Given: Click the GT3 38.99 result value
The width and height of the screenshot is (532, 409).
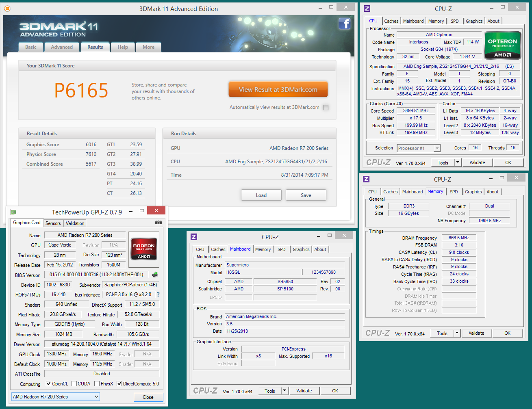Looking at the screenshot, I should coord(136,164).
